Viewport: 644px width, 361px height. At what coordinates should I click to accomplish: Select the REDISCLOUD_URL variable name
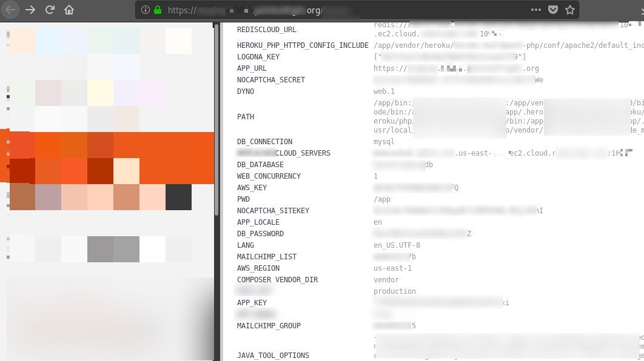click(267, 30)
